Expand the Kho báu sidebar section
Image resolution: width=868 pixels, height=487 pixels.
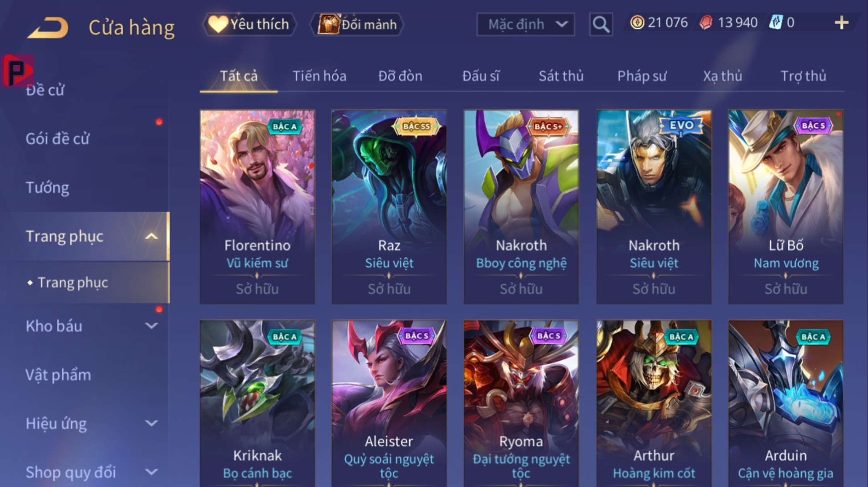click(x=151, y=326)
